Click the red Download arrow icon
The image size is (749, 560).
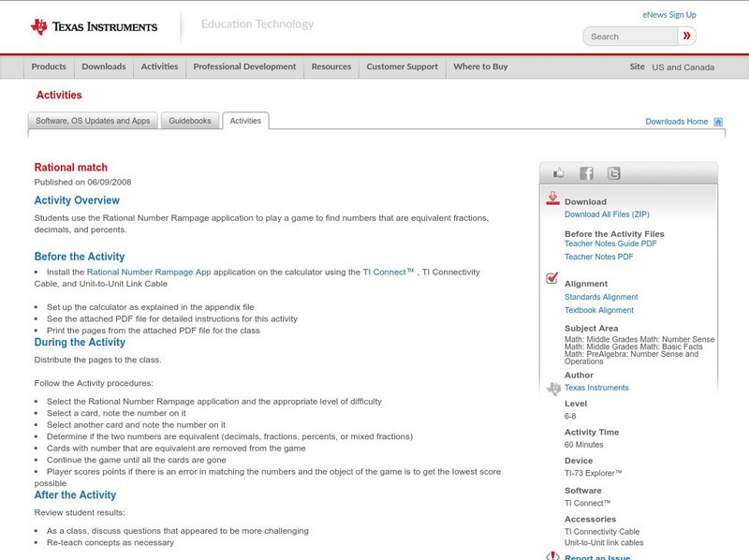[x=552, y=199]
